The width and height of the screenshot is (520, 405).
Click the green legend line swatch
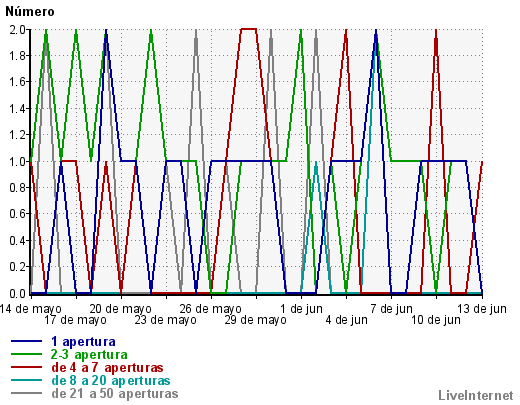point(27,354)
